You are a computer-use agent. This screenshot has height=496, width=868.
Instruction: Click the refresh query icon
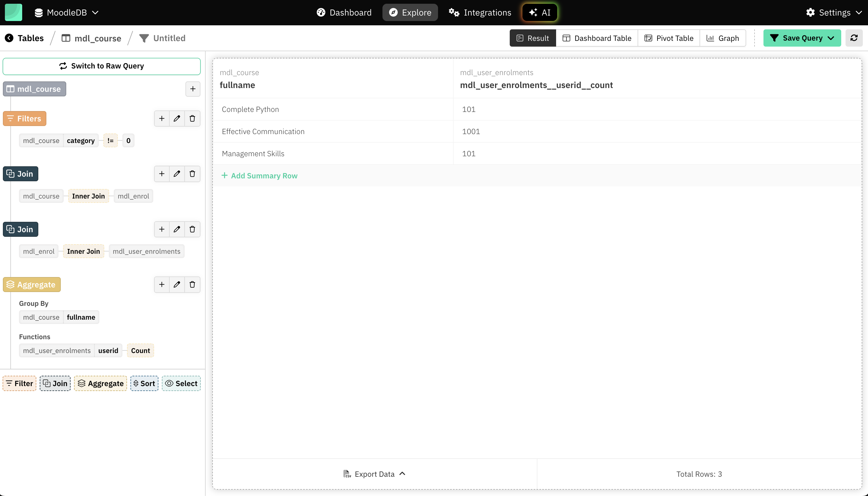coord(854,38)
